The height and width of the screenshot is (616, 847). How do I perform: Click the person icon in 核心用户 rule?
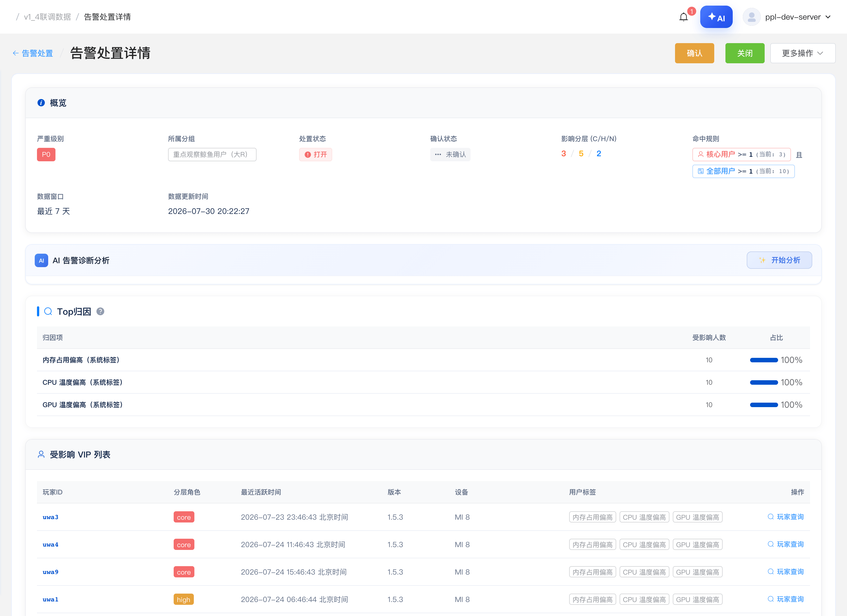[701, 154]
